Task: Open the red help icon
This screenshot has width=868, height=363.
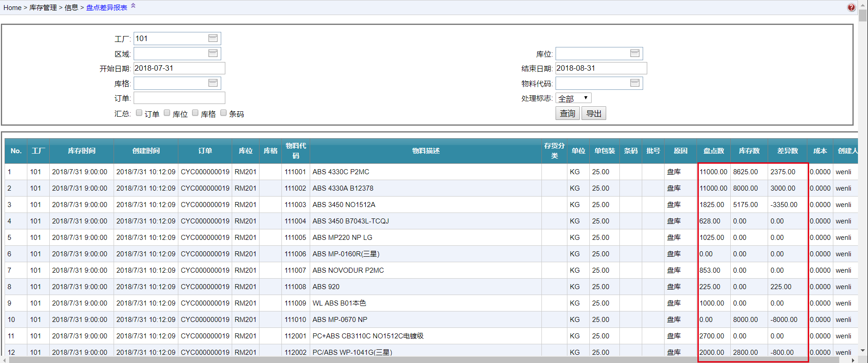Action: coord(851,7)
